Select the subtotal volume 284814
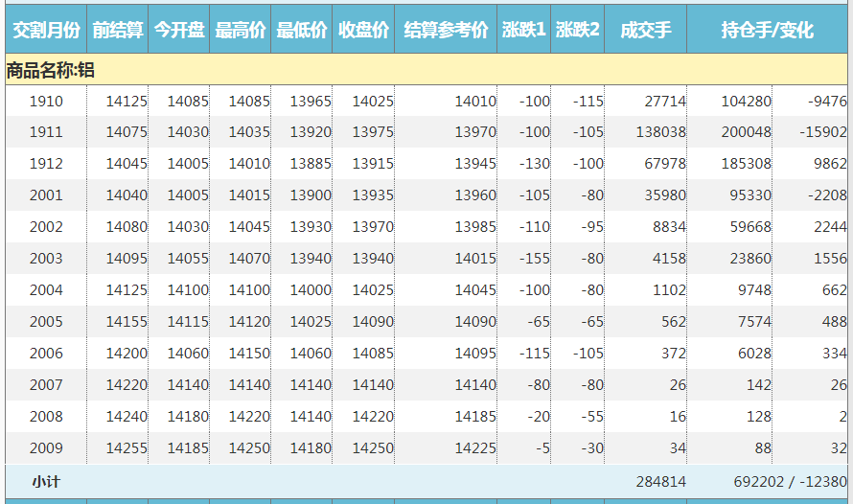 tap(660, 482)
